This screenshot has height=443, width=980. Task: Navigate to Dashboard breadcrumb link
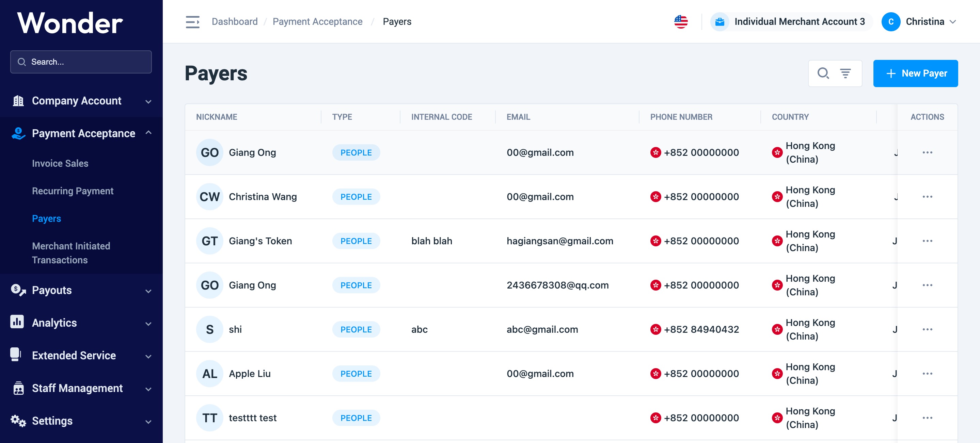point(234,22)
